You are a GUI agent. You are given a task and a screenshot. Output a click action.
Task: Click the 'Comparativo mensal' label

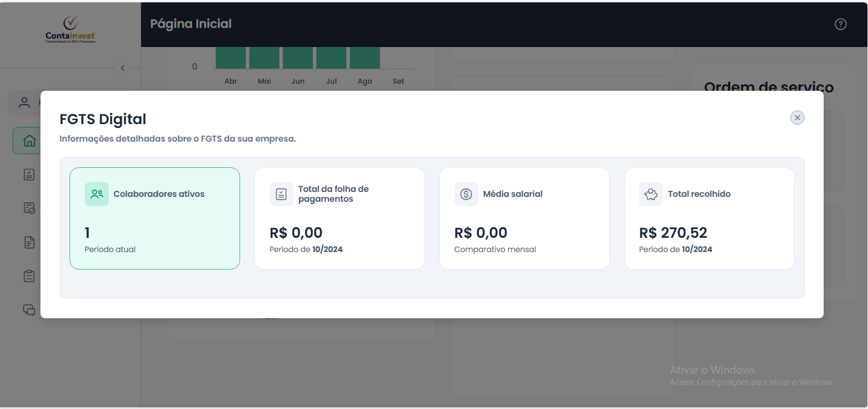[495, 249]
